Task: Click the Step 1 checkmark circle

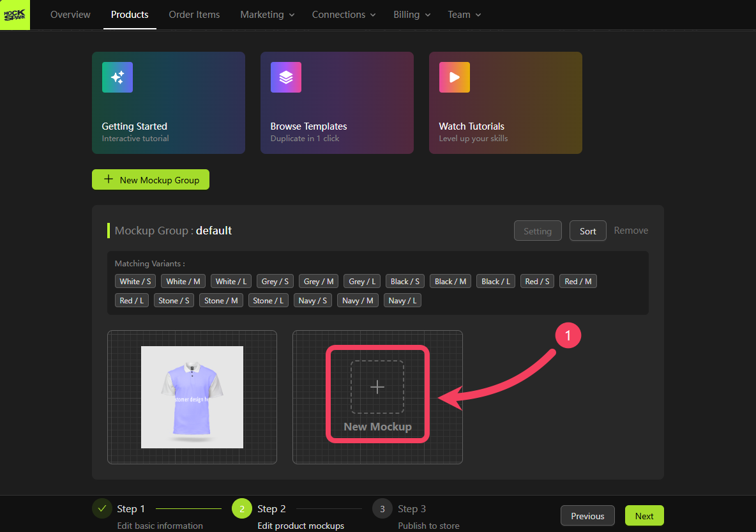Action: (x=102, y=508)
